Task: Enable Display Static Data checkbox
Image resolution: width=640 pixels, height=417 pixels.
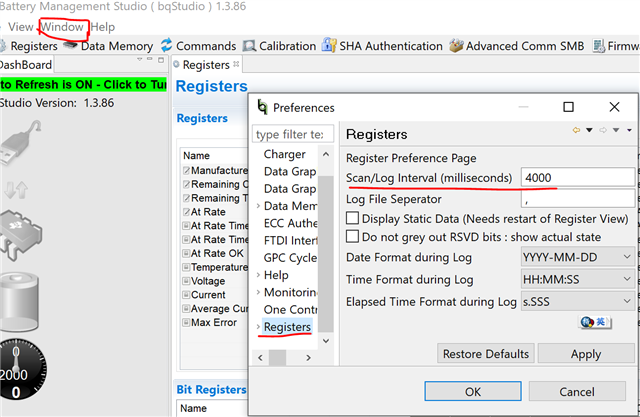Action: [352, 219]
